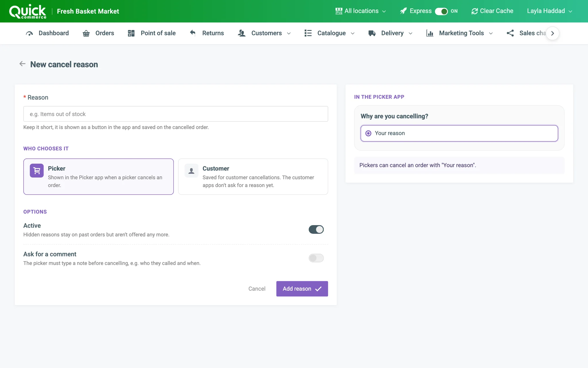The image size is (588, 368).
Task: Go to the Dashboard page
Action: point(47,33)
